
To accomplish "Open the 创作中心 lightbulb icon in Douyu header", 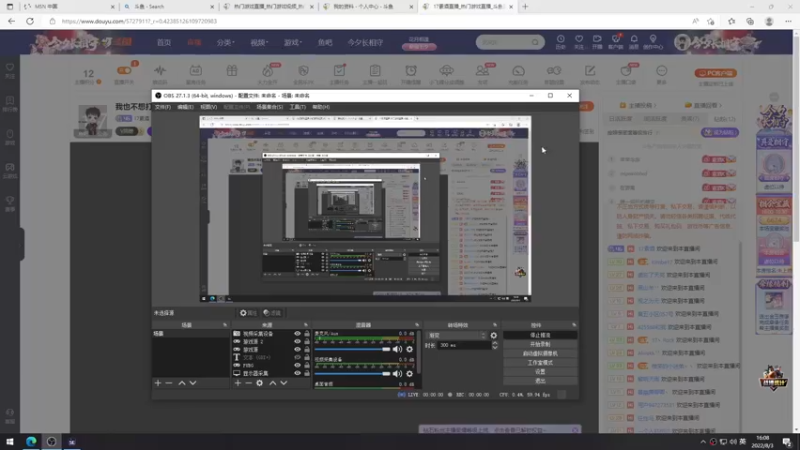I will click(x=653, y=42).
